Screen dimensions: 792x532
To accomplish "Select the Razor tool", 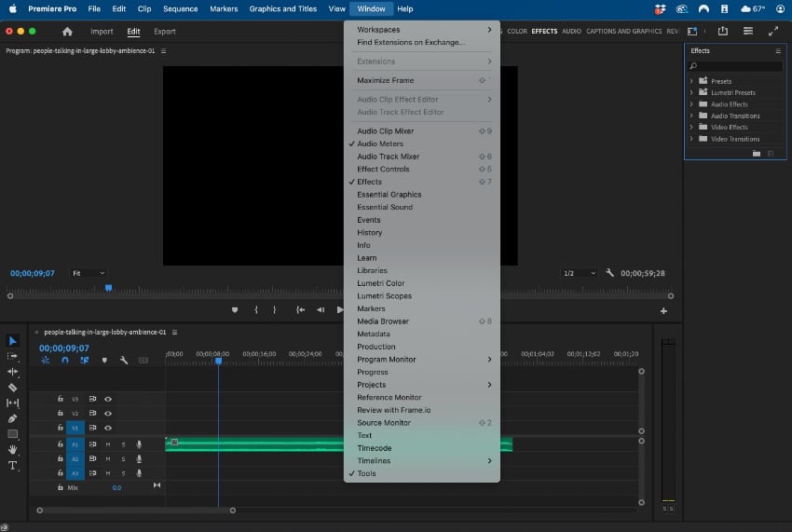I will coord(13,388).
